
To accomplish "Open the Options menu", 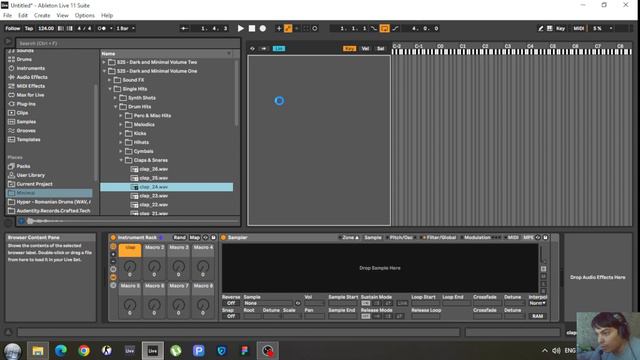I will click(84, 15).
